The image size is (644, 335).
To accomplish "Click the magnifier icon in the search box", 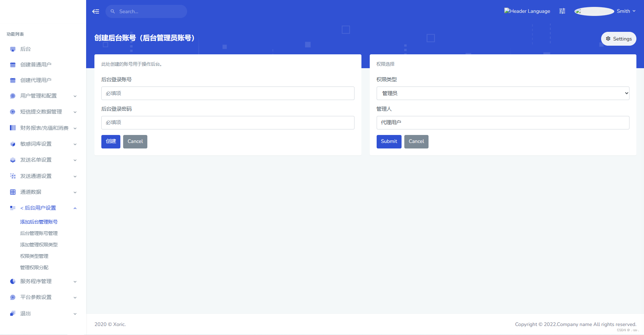I will (113, 11).
